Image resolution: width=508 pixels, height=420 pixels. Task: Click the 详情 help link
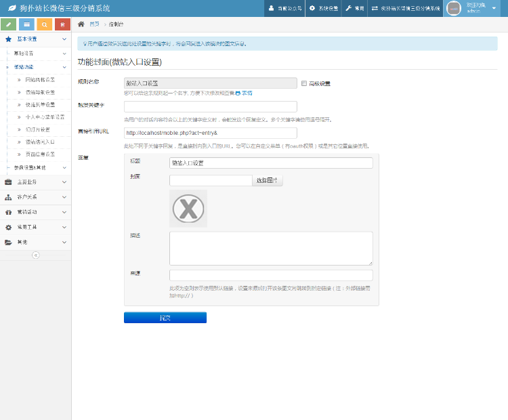click(247, 93)
